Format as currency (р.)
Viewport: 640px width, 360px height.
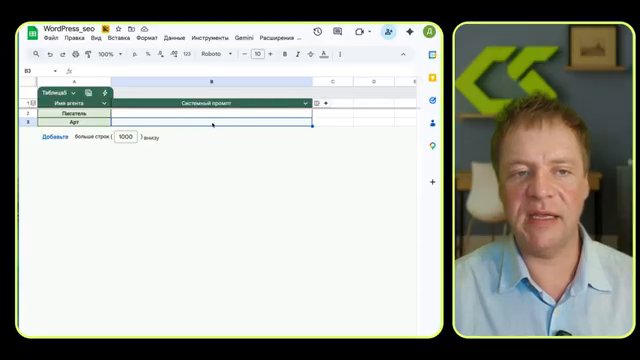click(135, 54)
